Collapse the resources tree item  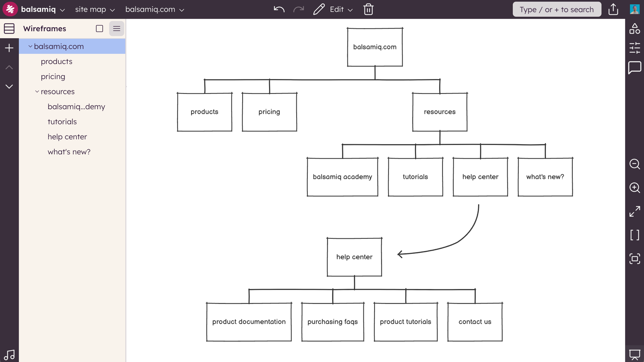[37, 92]
